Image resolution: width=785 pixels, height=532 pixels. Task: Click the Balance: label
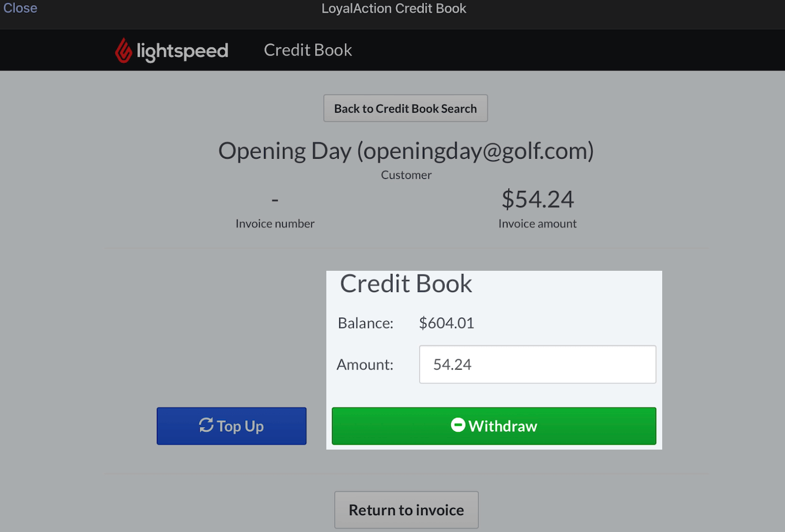tap(366, 323)
